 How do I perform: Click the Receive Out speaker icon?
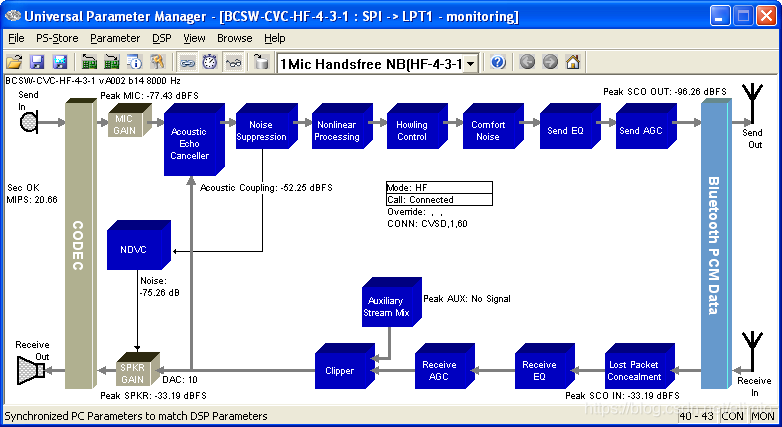(31, 370)
